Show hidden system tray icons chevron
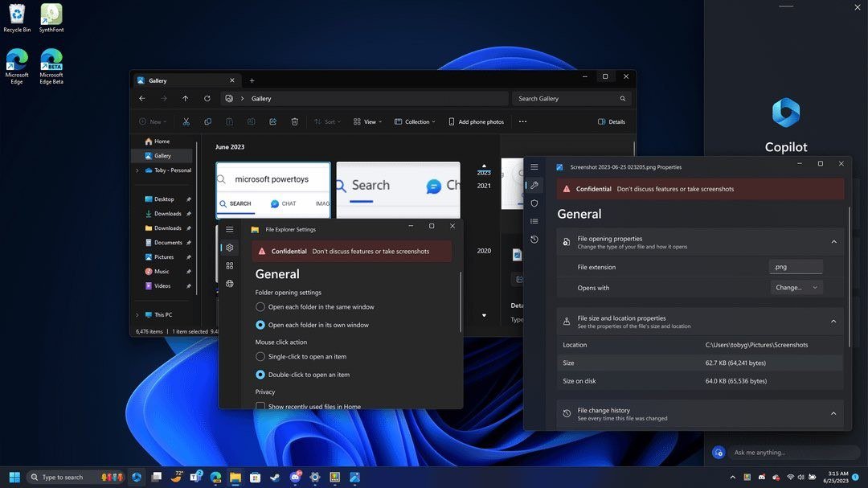Screen dimensions: 868x488 (732, 477)
